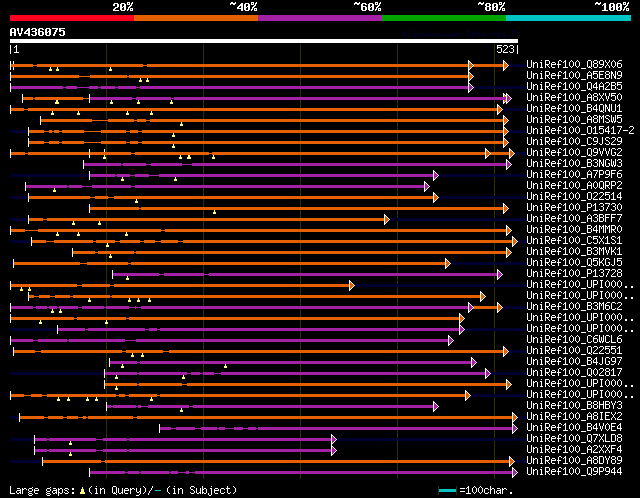Click the arrowhead ending UniRef100_A0QRP2 alignment

427,187
